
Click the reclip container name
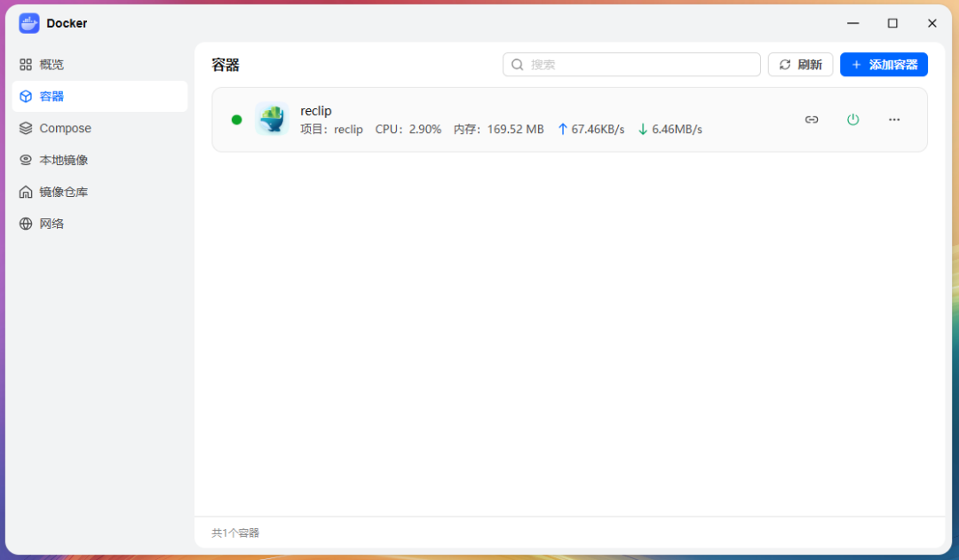(315, 111)
